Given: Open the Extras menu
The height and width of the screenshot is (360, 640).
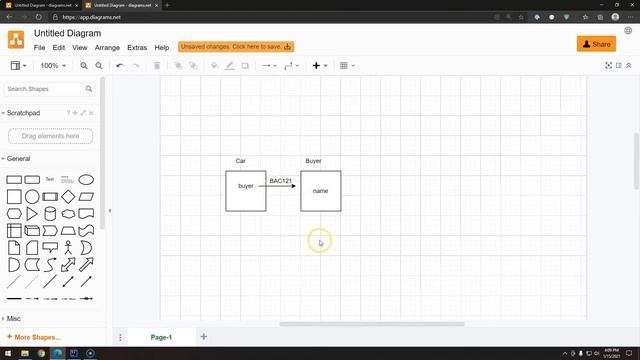Looking at the screenshot, I should tap(137, 48).
